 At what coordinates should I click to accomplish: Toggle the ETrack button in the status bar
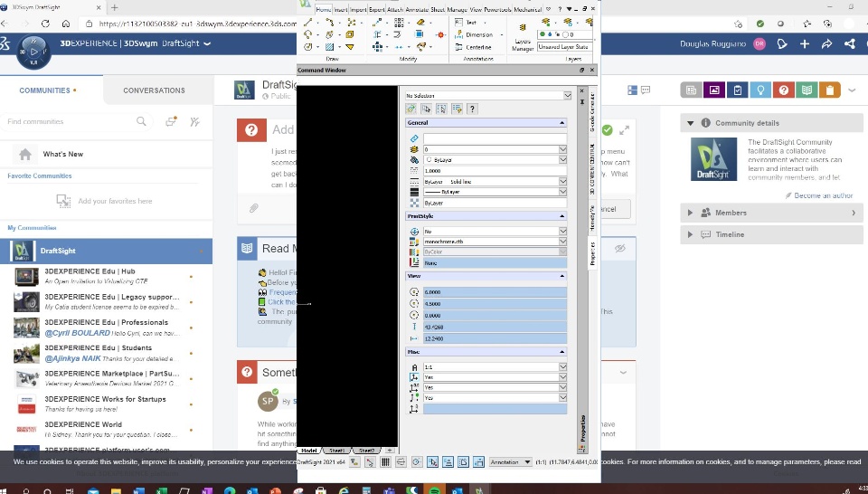[x=448, y=461]
